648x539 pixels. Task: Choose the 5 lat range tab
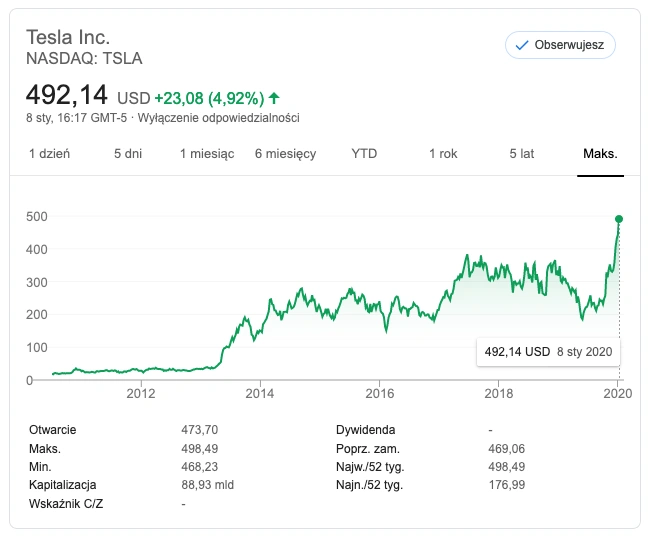522,154
